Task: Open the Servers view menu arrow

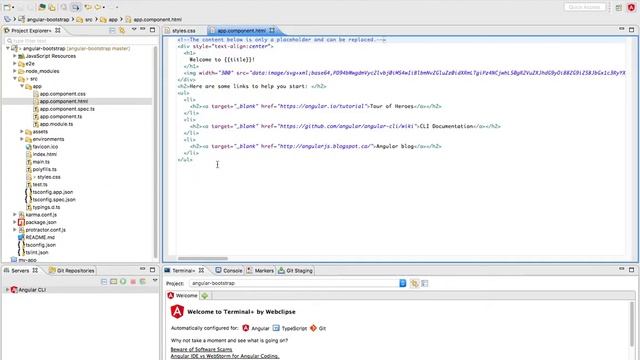Action: (x=155, y=280)
